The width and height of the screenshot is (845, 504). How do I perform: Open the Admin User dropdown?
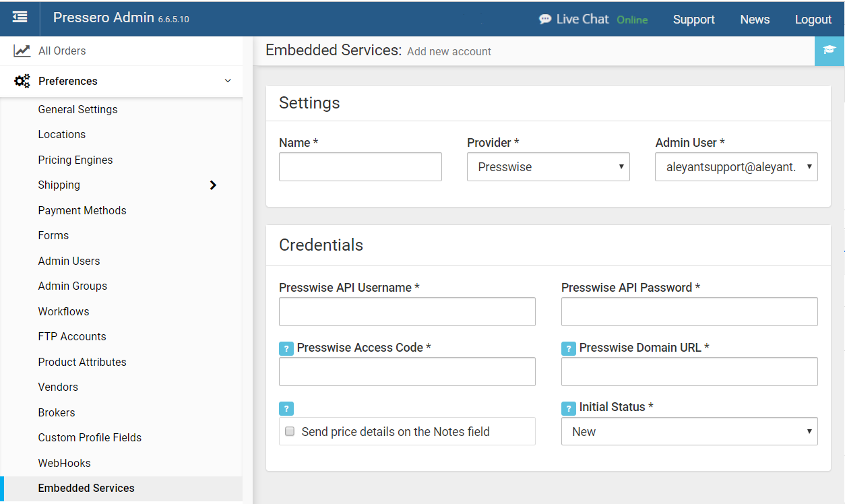(737, 167)
